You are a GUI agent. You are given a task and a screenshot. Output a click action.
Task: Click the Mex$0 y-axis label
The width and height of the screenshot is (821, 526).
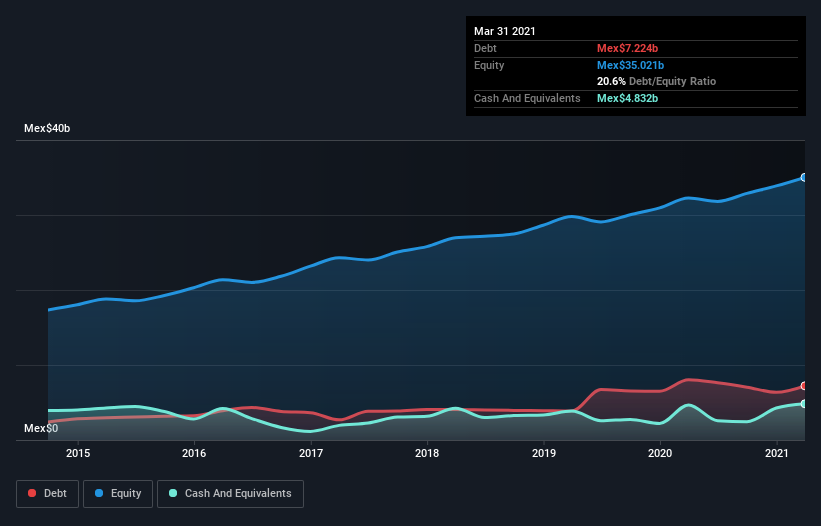click(x=41, y=428)
